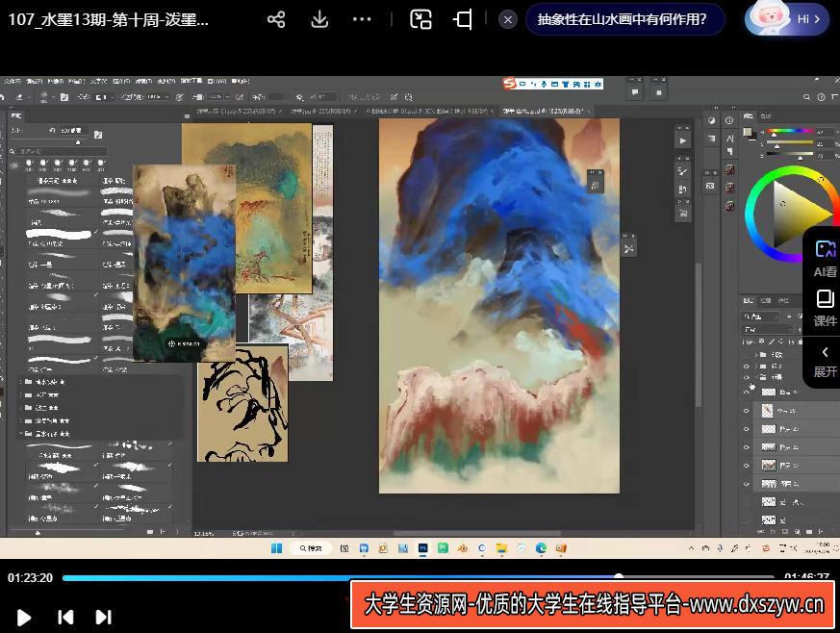
Task: Select the Brush tool icon in options bar
Action: tap(19, 97)
